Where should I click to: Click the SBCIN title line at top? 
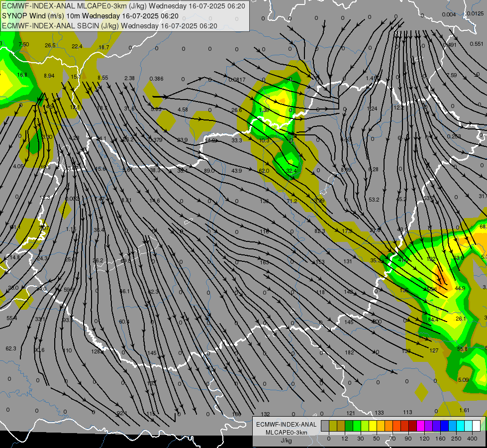pos(109,26)
